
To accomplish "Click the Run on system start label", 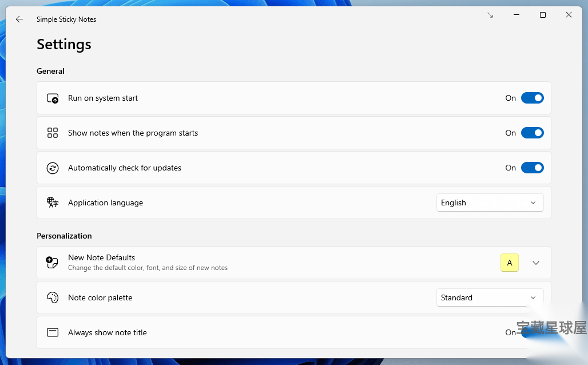I will [x=103, y=98].
